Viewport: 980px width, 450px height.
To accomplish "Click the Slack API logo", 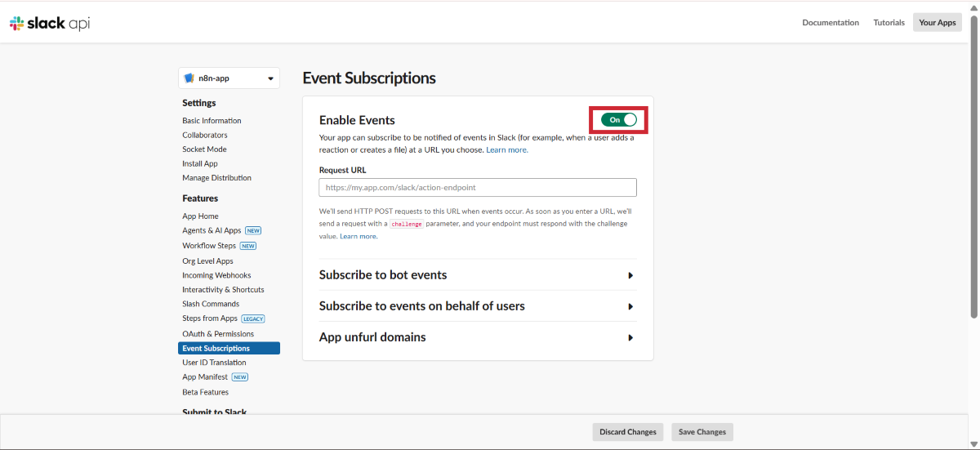I will click(x=50, y=24).
